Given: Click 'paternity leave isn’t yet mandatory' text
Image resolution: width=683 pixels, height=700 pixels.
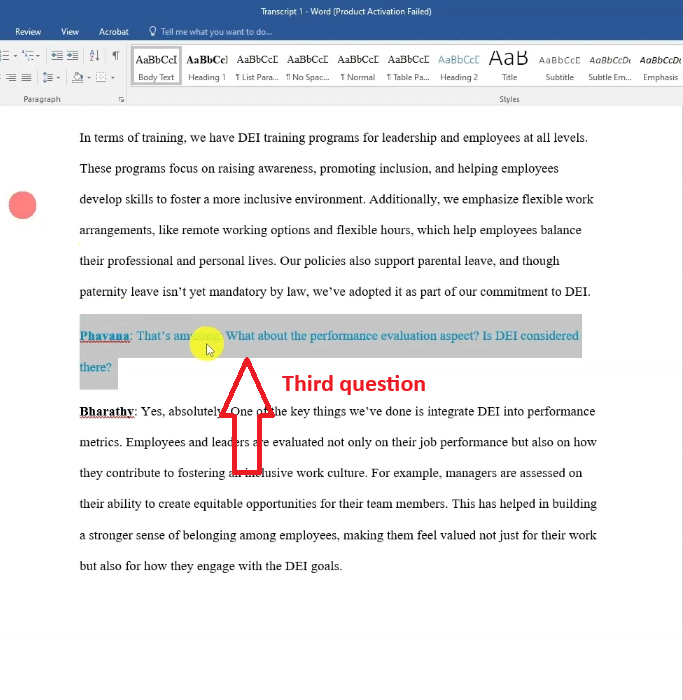Looking at the screenshot, I should click(x=173, y=292).
